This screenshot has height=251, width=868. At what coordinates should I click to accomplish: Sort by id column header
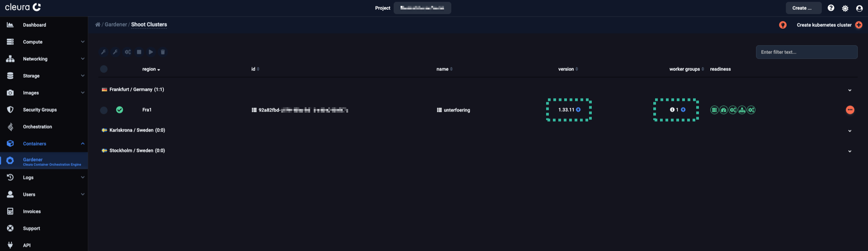tap(255, 69)
